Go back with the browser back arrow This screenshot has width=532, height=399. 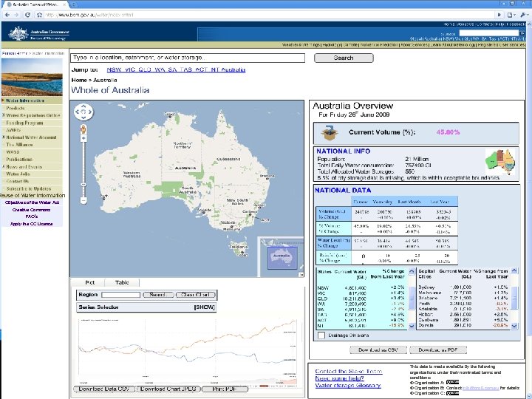point(7,15)
